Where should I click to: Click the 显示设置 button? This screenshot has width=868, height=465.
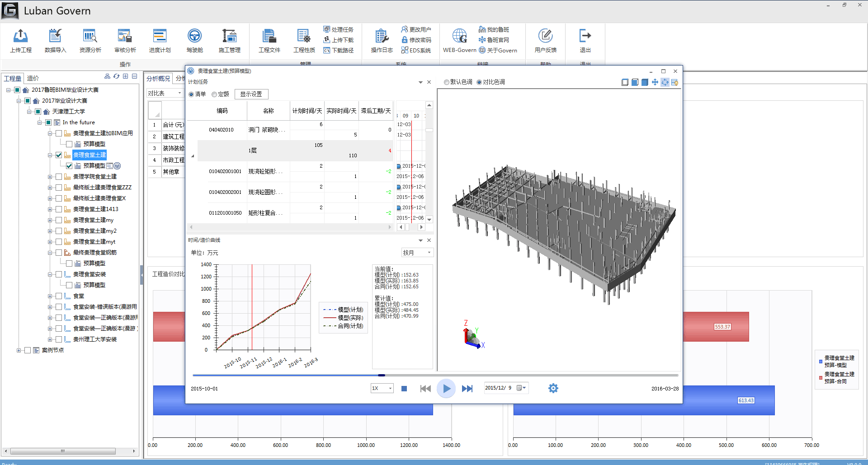click(251, 94)
